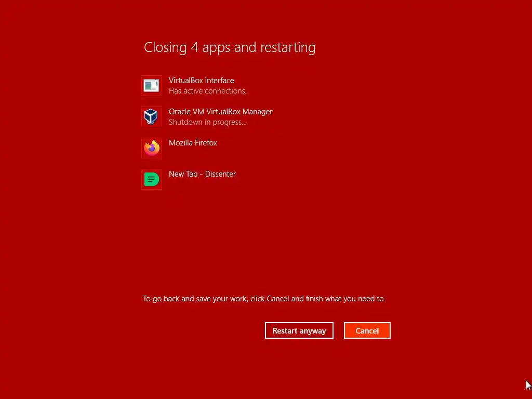
Task: Cancel the restart
Action: click(367, 330)
